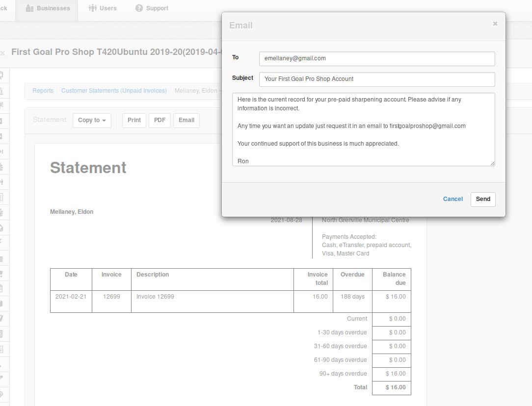Click the shopping cart icon in left sidebar
Screen dimensions: 532x406
tap(1, 273)
